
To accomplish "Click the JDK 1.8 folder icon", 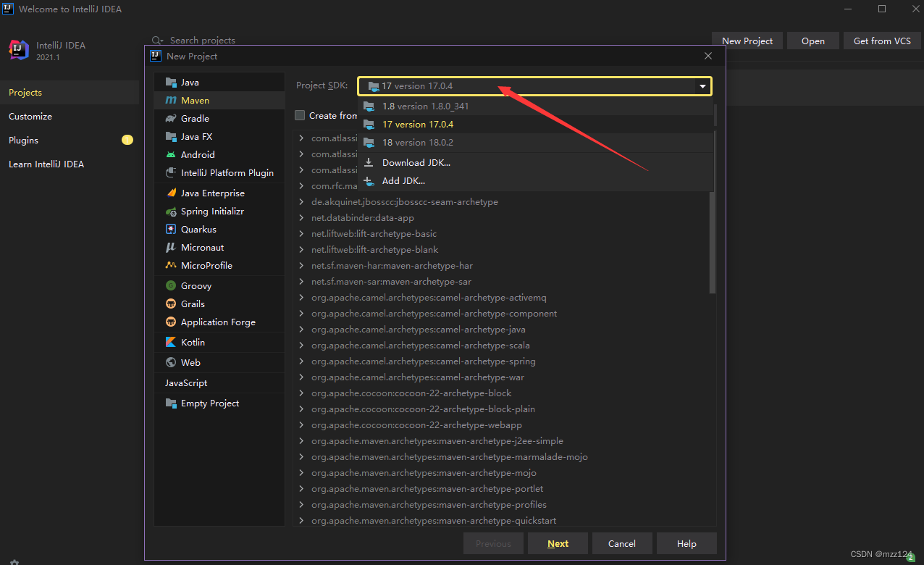I will click(x=369, y=106).
